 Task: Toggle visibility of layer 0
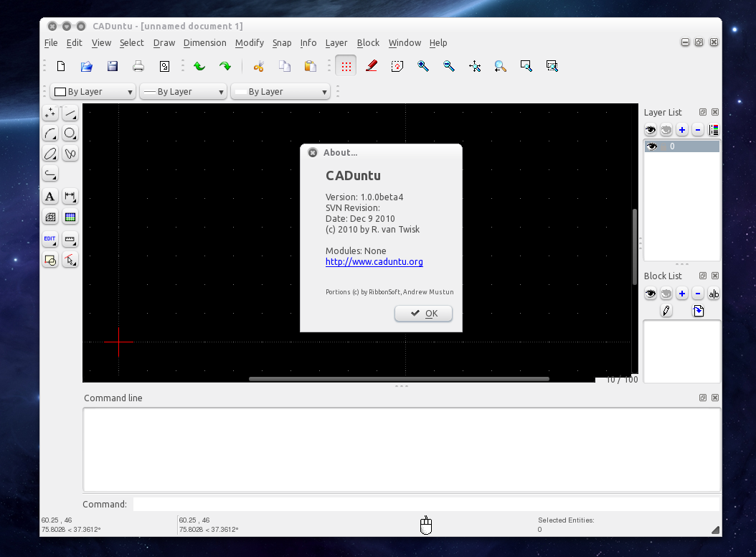pyautogui.click(x=651, y=146)
